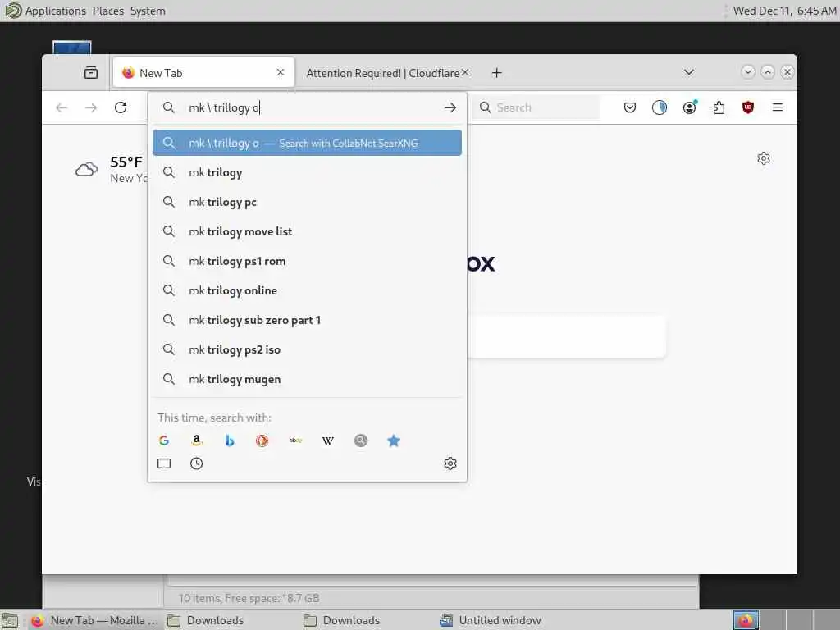This screenshot has width=840, height=630.
Task: Open the Firefox hamburger menu
Action: coord(778,107)
